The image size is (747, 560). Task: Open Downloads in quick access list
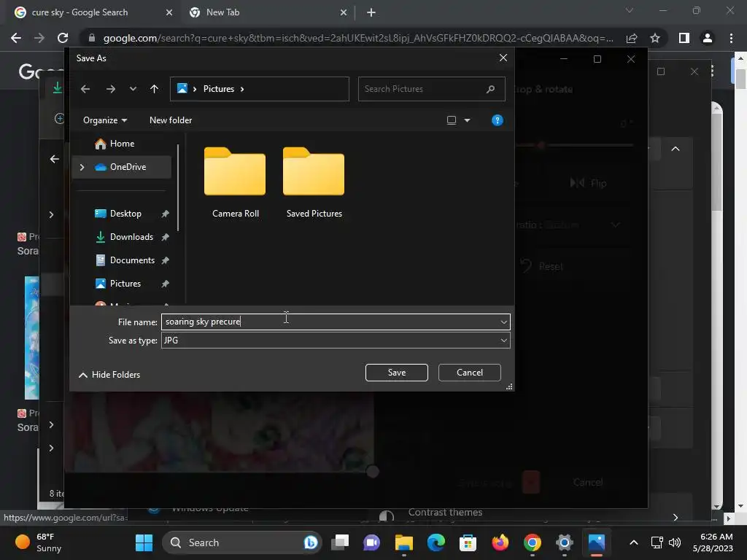pos(131,237)
